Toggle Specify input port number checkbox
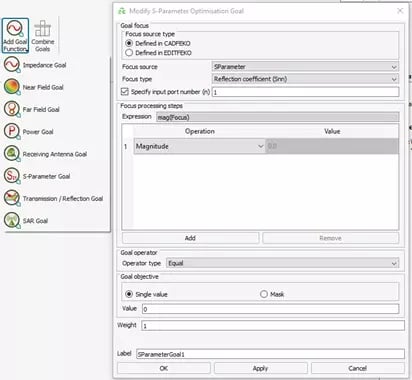Image resolution: width=412 pixels, height=380 pixels. pyautogui.click(x=125, y=91)
